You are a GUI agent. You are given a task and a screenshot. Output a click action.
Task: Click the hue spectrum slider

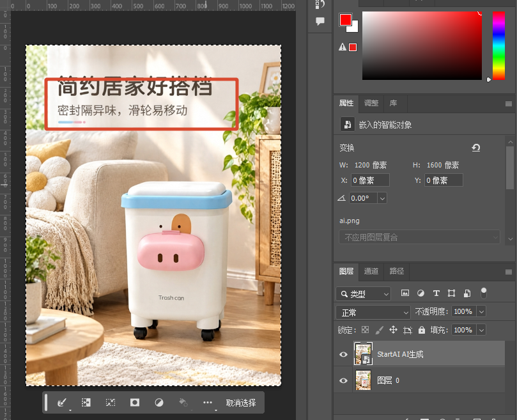click(x=498, y=45)
